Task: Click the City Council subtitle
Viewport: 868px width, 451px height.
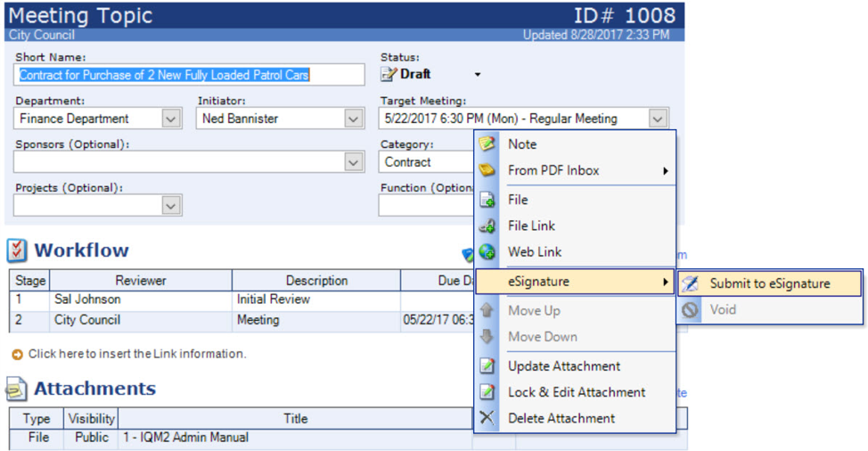Action: pyautogui.click(x=42, y=35)
